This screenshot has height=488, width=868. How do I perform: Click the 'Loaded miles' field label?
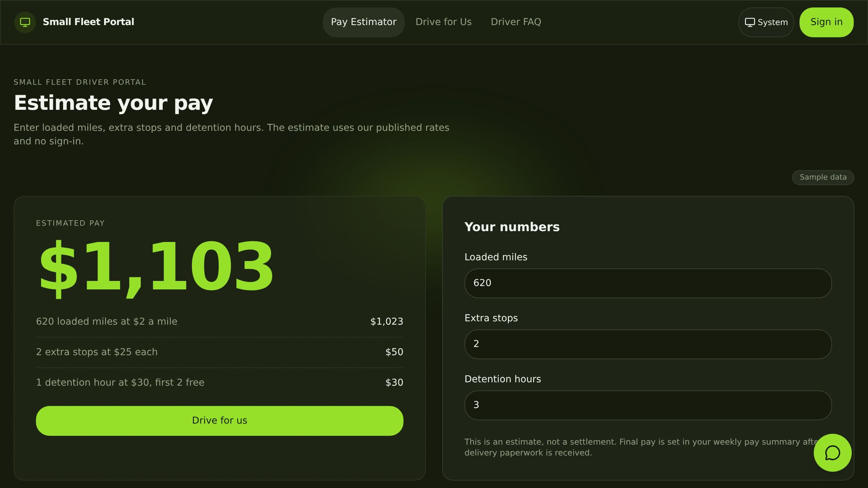click(x=496, y=257)
